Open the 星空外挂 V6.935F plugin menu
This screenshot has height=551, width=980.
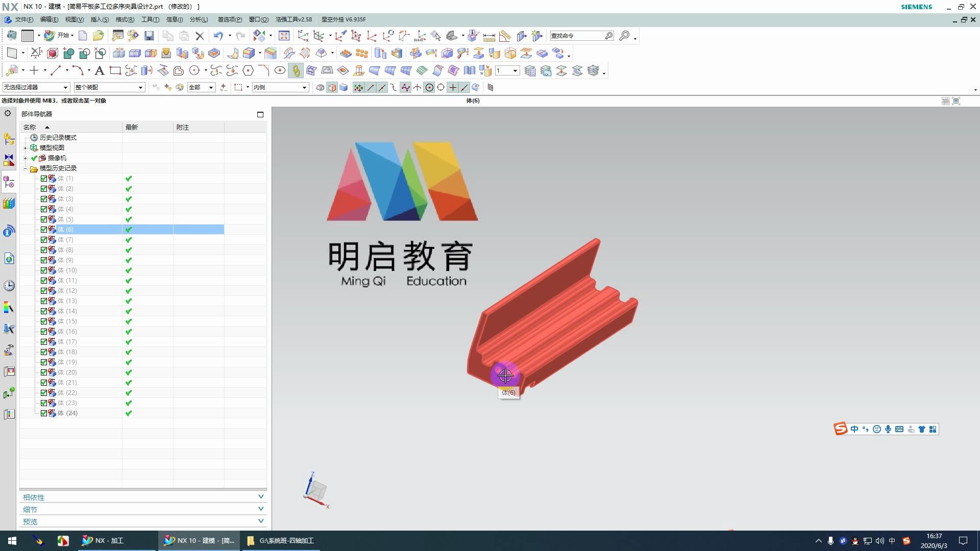pyautogui.click(x=344, y=19)
